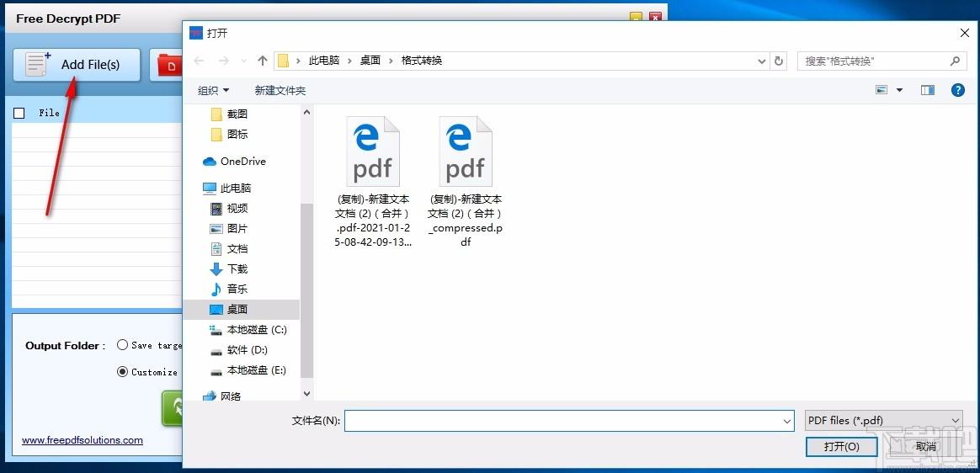Go up one folder level
The height and width of the screenshot is (473, 980).
(263, 61)
